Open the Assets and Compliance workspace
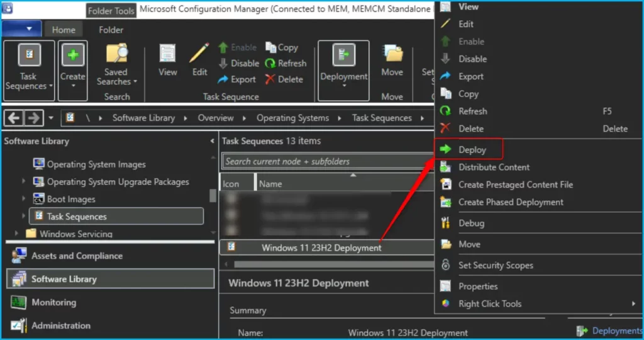This screenshot has width=644, height=340. pyautogui.click(x=110, y=256)
